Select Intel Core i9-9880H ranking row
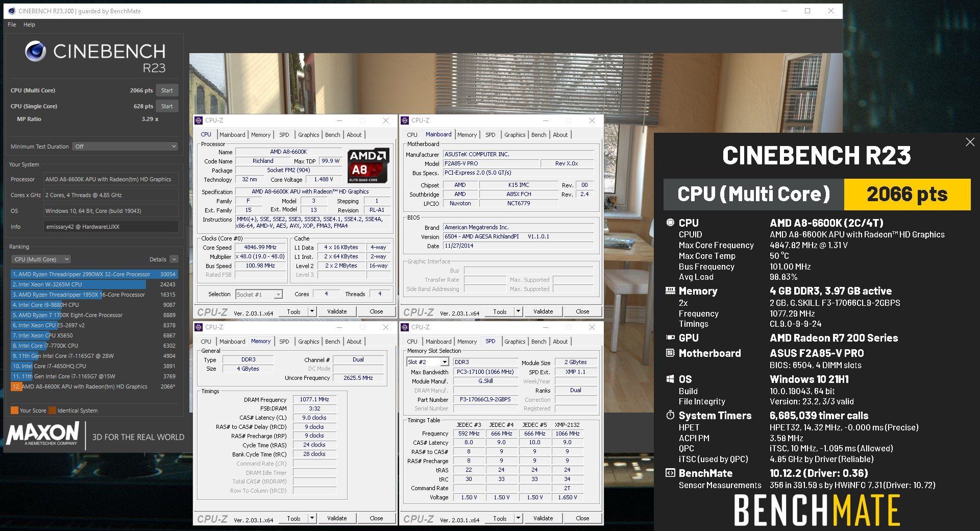This screenshot has height=531, width=980. 94,305
